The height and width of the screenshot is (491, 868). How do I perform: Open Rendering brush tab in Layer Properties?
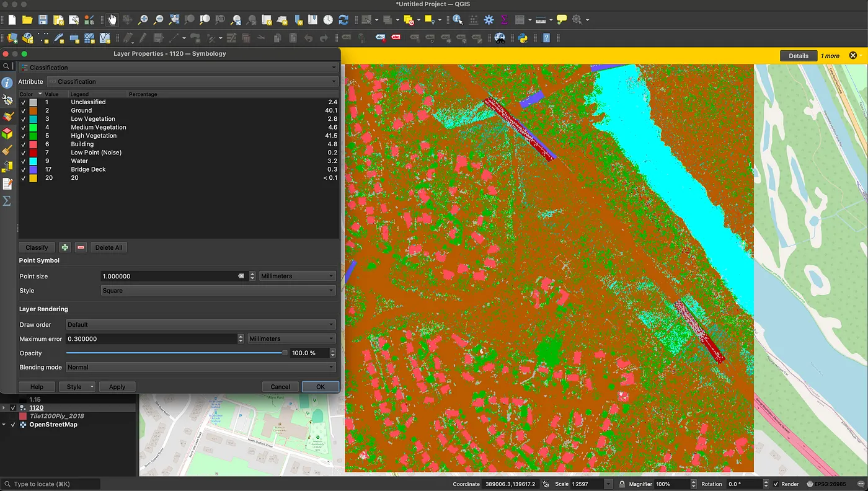pos(7,150)
